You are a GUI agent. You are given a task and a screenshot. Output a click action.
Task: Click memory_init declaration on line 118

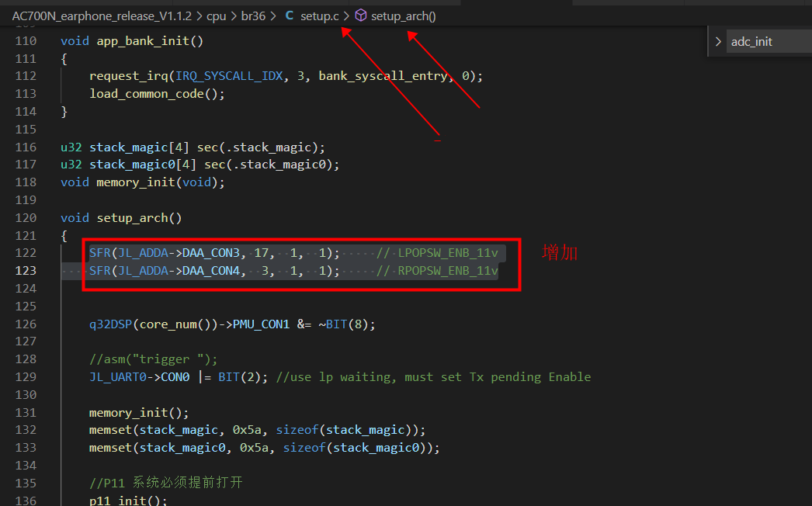(136, 182)
